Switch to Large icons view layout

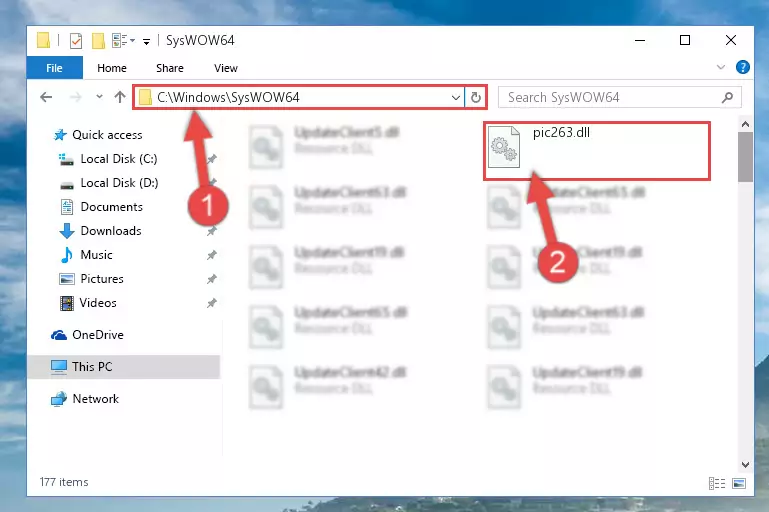click(x=739, y=484)
